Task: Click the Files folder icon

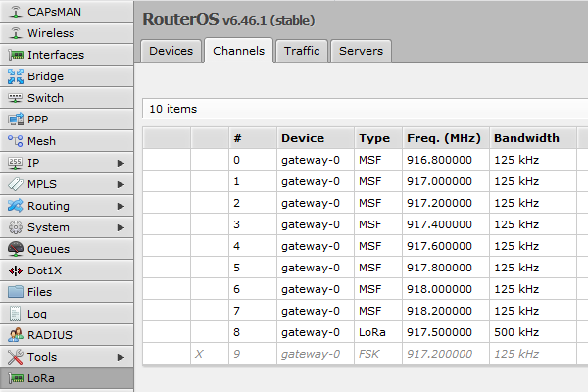Action: (x=16, y=292)
